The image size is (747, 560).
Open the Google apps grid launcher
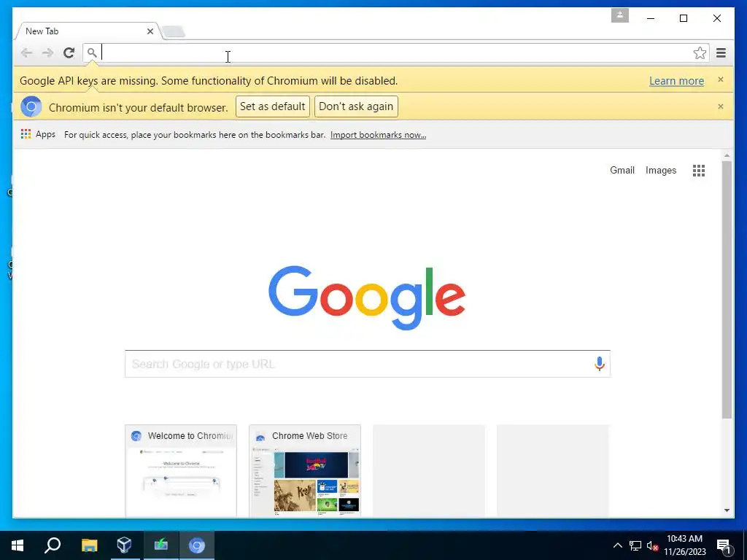point(698,171)
